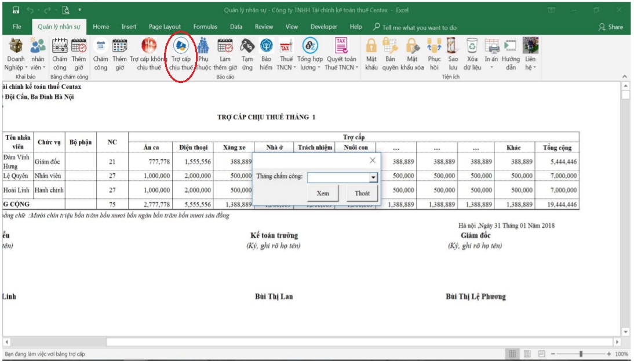Click the Thoát button to exit dialog
This screenshot has height=364, width=634.
tap(362, 194)
